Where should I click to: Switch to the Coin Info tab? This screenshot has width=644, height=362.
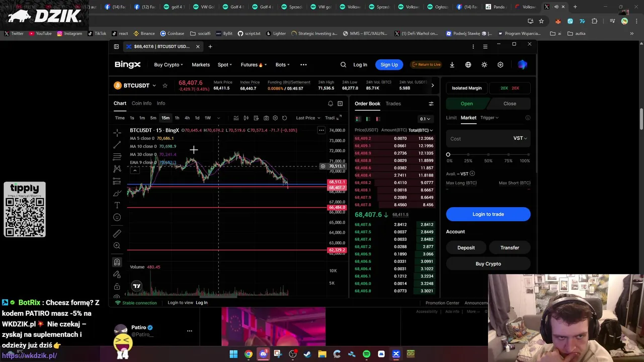pyautogui.click(x=141, y=104)
